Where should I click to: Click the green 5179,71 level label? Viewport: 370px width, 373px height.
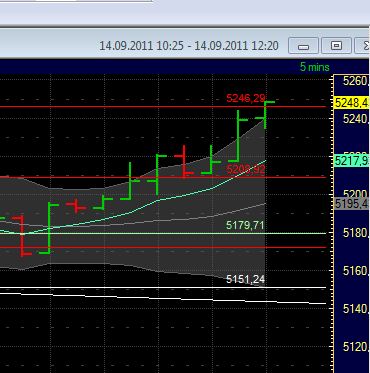point(245,225)
